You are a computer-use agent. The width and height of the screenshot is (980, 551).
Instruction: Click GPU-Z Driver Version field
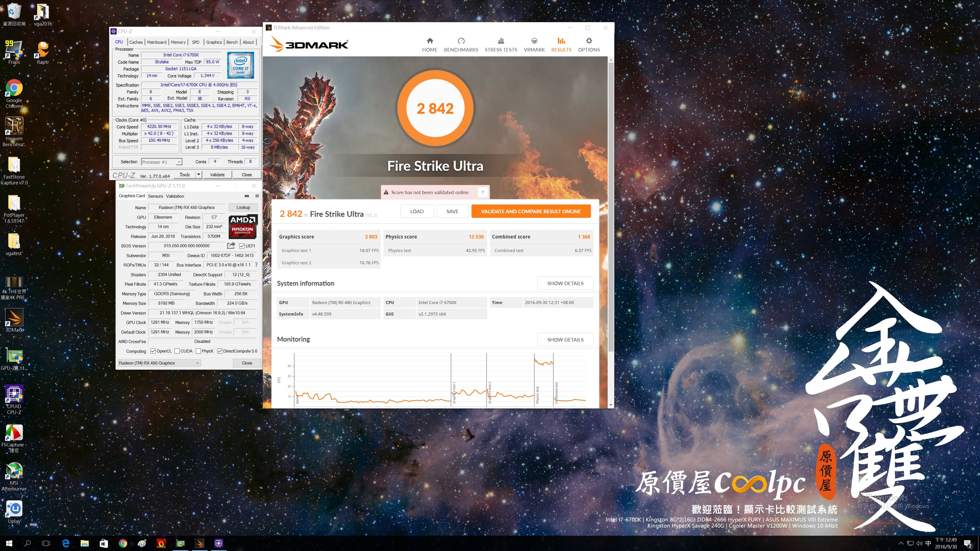click(202, 313)
